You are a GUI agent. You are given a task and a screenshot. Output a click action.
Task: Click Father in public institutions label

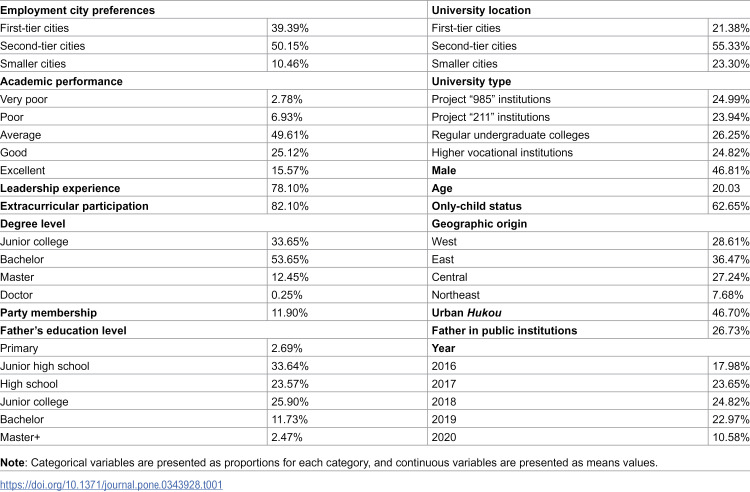(x=504, y=330)
